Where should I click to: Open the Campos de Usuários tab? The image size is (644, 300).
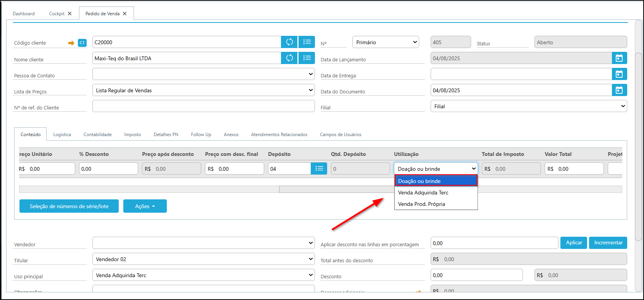(x=341, y=135)
